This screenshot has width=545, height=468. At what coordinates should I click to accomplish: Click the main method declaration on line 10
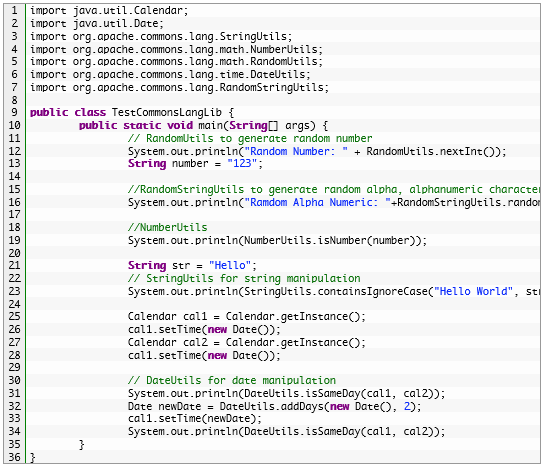[x=203, y=125]
